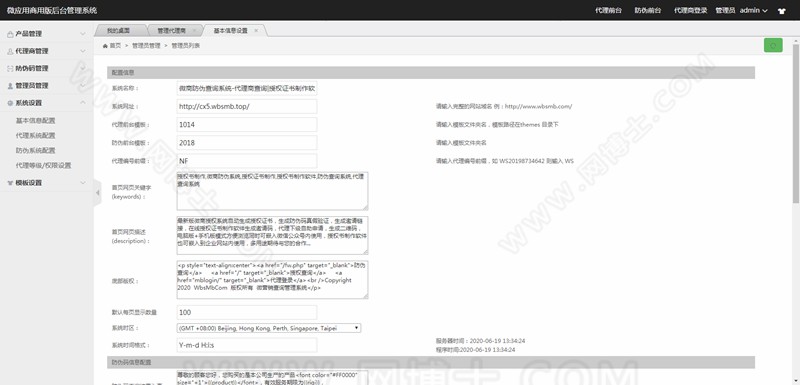Click the keywords textarea

(x=272, y=191)
